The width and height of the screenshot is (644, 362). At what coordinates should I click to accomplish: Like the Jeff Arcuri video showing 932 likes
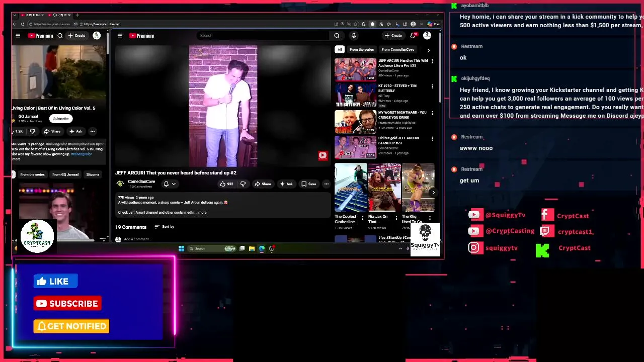point(226,184)
